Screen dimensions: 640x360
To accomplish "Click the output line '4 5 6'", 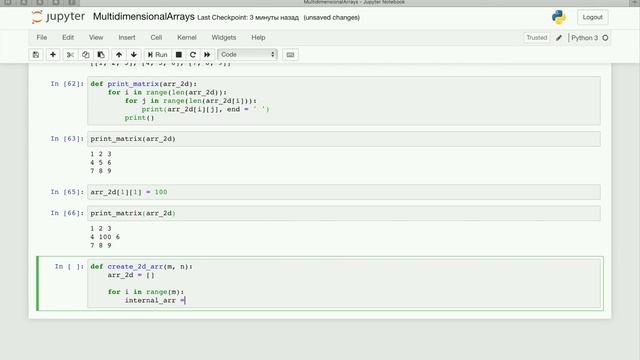I will [101, 162].
